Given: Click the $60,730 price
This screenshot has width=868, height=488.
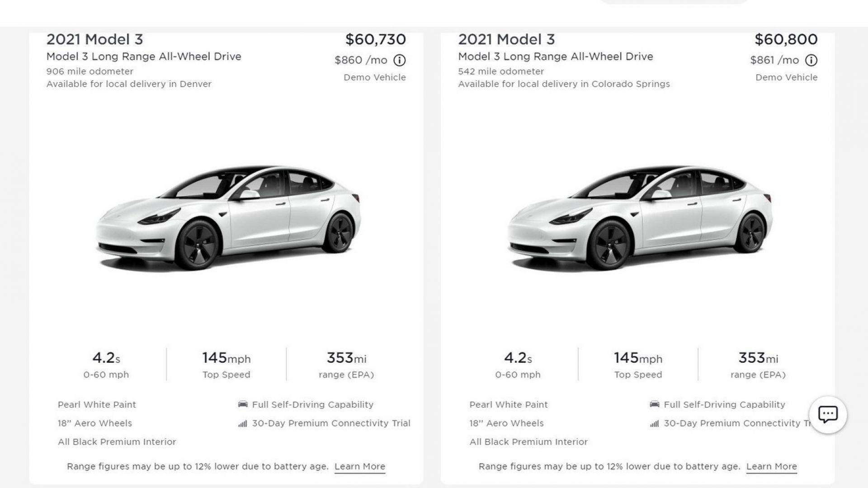Looking at the screenshot, I should tap(376, 40).
